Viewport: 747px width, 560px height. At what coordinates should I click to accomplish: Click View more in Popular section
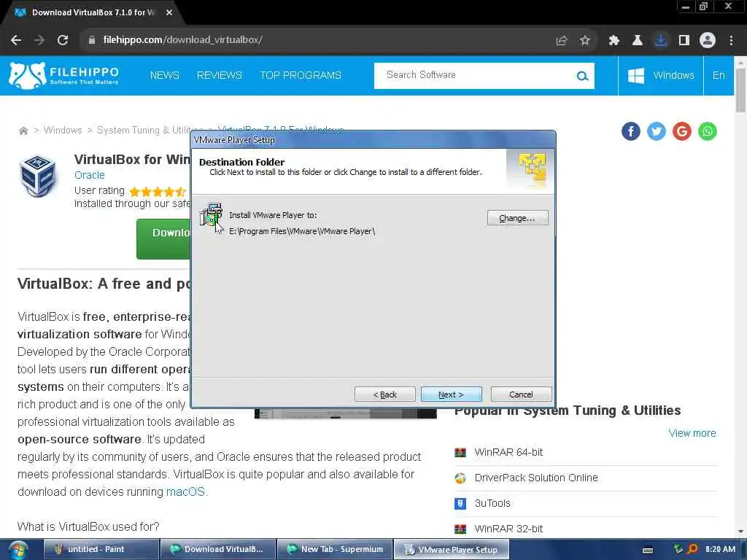[x=692, y=433]
